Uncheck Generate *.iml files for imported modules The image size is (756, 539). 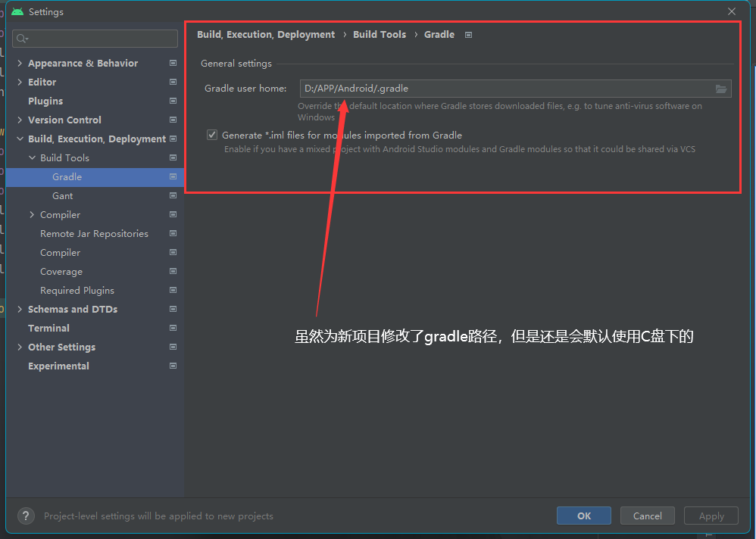(x=212, y=135)
